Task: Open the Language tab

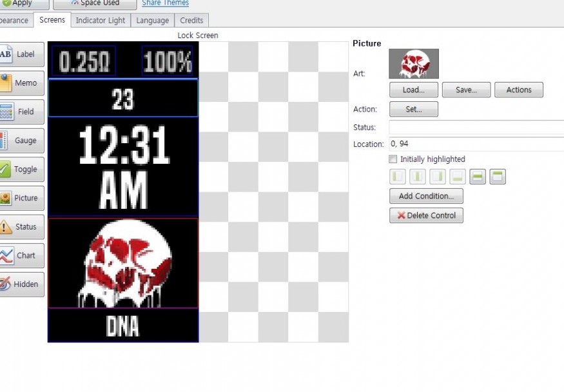Action: click(x=153, y=21)
